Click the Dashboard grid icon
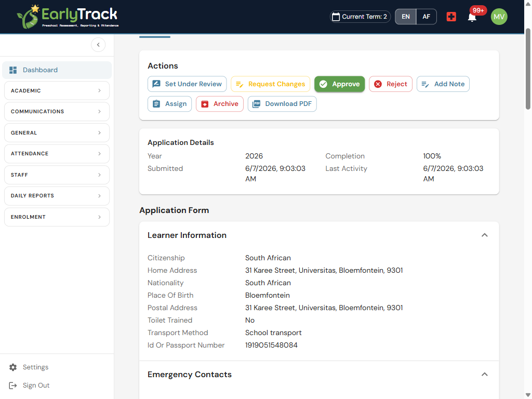This screenshot has height=399, width=532. (x=13, y=70)
